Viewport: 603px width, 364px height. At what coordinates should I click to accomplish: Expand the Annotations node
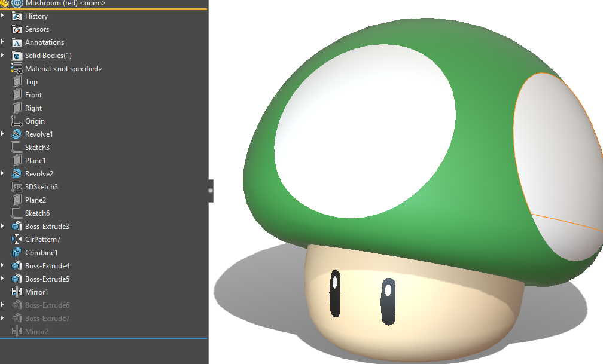(x=2, y=42)
